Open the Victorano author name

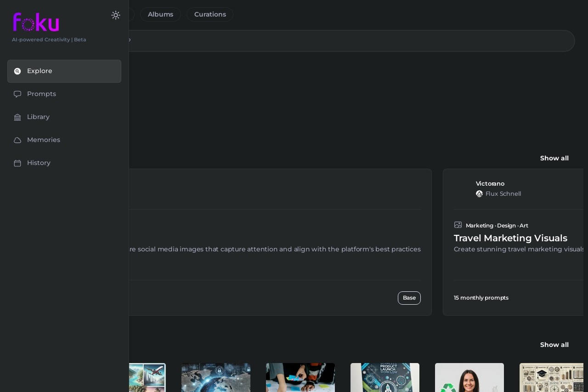click(490, 183)
